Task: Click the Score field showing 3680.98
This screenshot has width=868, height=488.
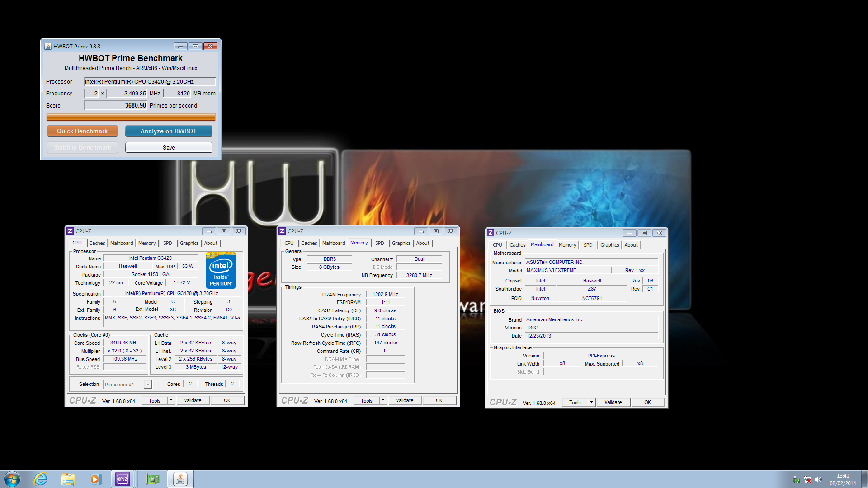Action: [x=116, y=105]
